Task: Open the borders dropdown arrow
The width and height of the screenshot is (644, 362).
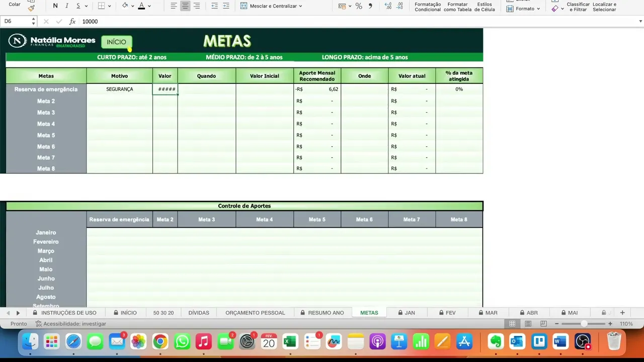Action: 109,6
